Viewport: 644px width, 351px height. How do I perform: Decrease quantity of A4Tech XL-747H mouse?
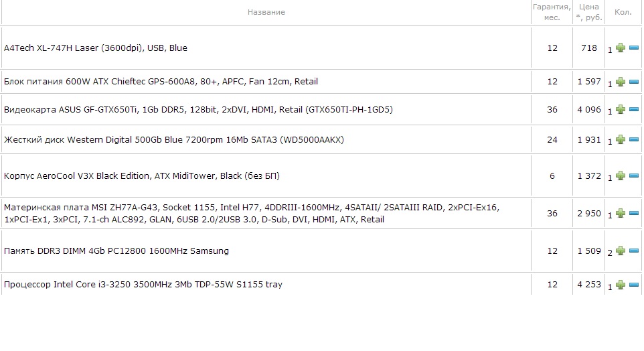634,48
